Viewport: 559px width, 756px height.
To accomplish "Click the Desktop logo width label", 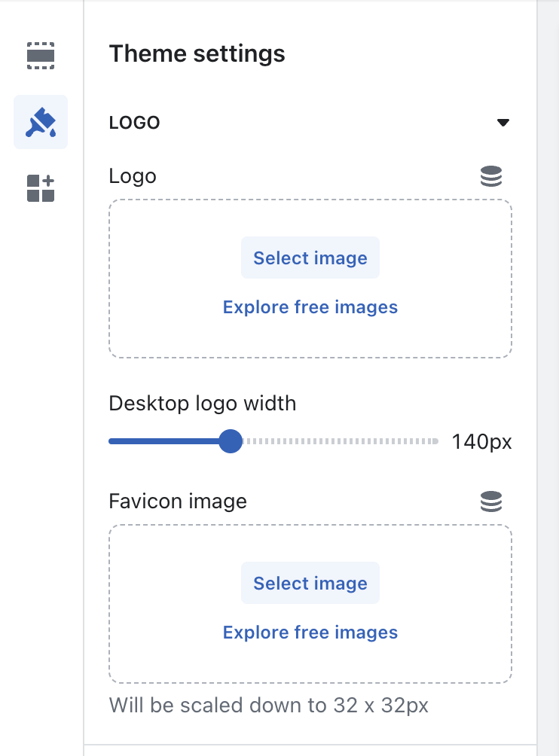I will pos(203,403).
